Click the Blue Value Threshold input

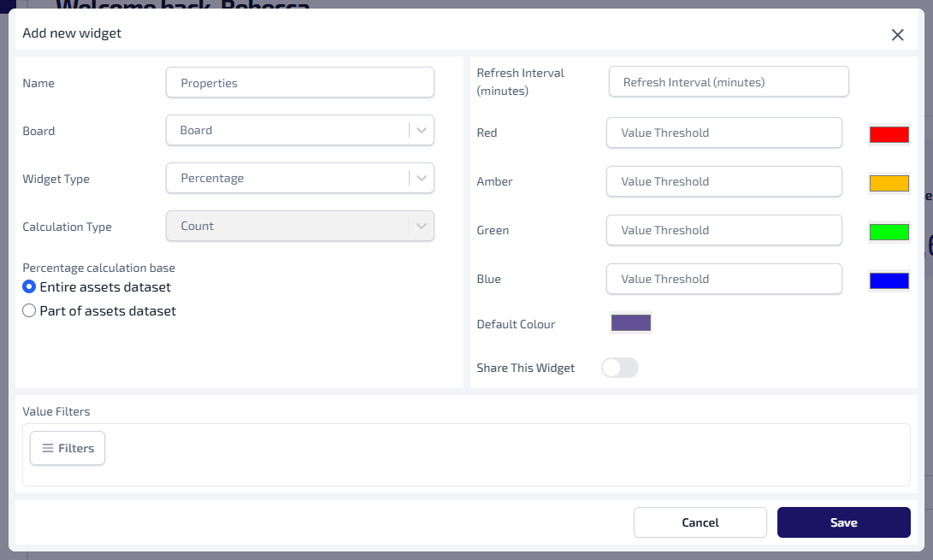tap(723, 279)
